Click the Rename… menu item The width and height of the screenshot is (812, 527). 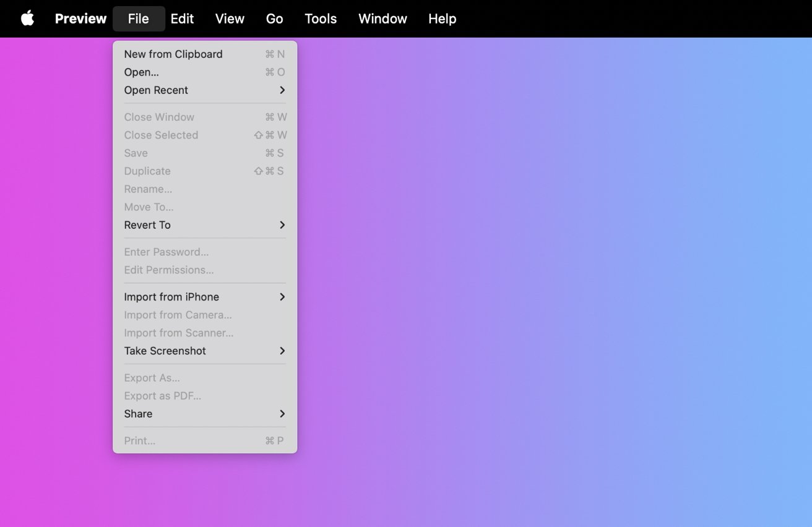point(205,189)
